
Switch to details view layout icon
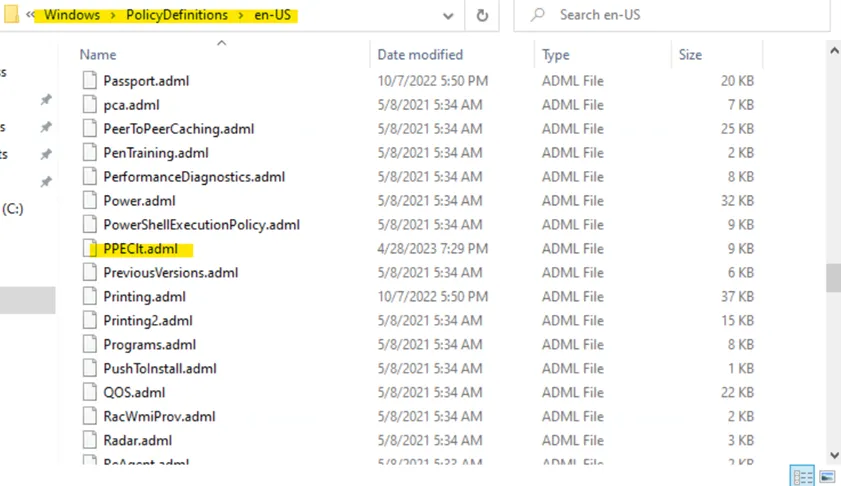click(802, 476)
